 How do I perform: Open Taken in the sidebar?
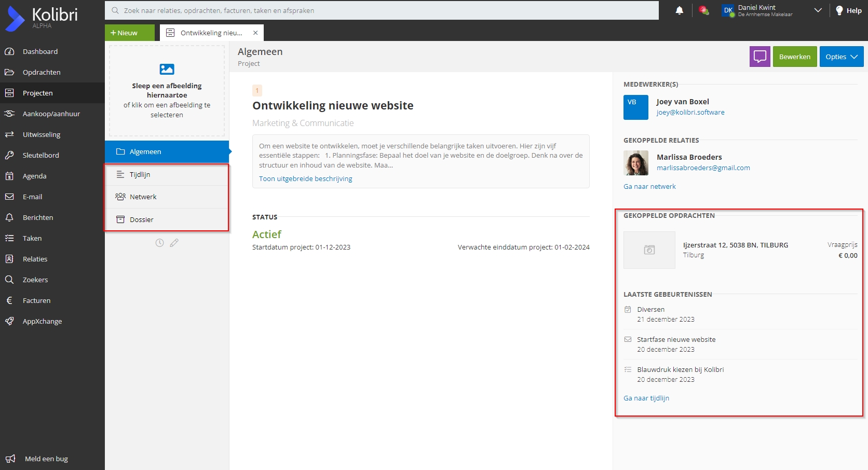tap(52, 238)
